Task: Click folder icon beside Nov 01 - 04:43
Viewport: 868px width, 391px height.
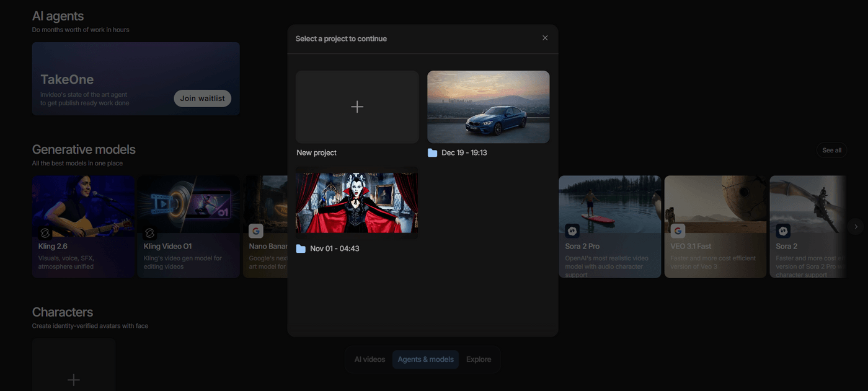Action: pos(301,249)
